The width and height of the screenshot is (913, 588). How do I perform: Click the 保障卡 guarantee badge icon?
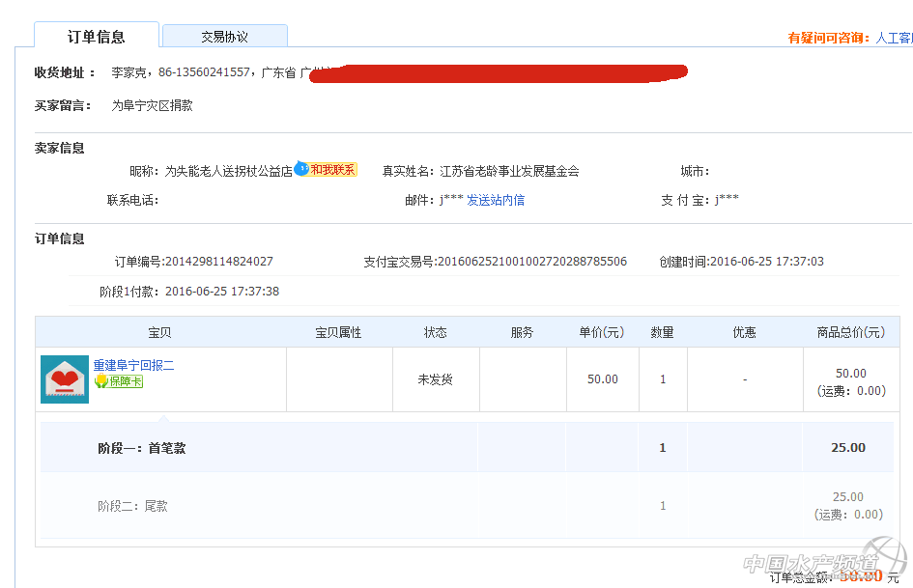tap(119, 381)
